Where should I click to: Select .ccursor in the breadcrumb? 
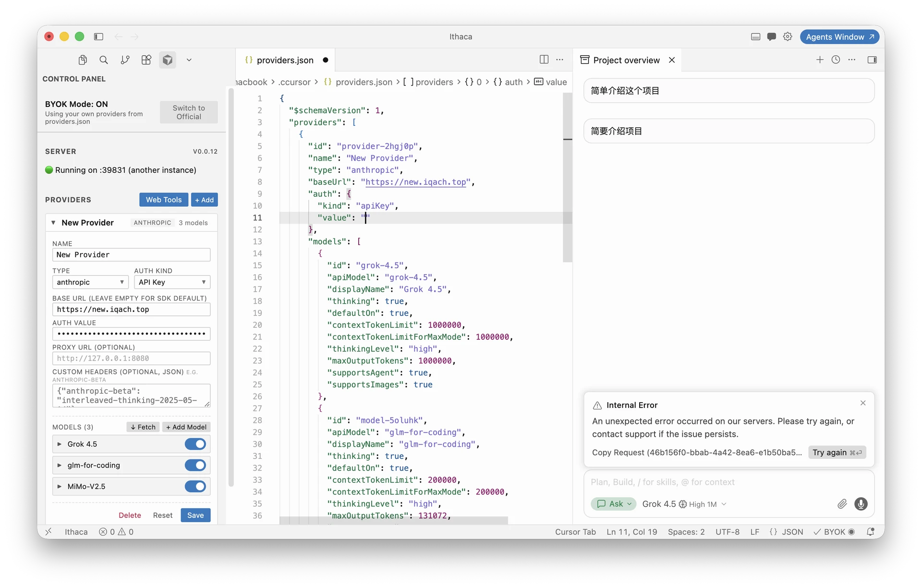coord(294,82)
